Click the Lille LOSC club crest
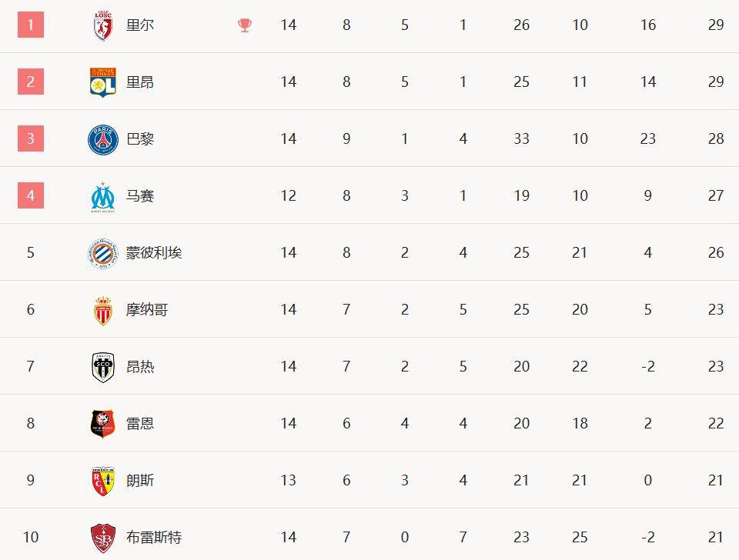 click(x=102, y=25)
